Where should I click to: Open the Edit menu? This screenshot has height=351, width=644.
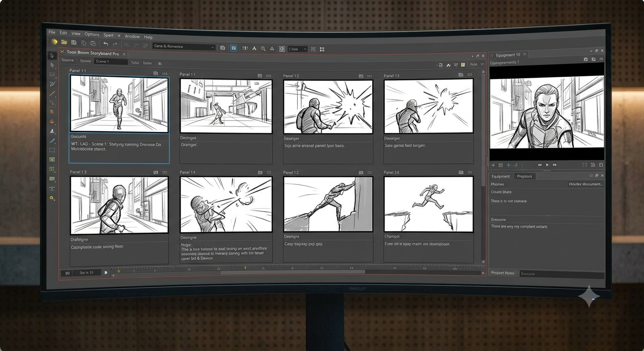click(63, 33)
